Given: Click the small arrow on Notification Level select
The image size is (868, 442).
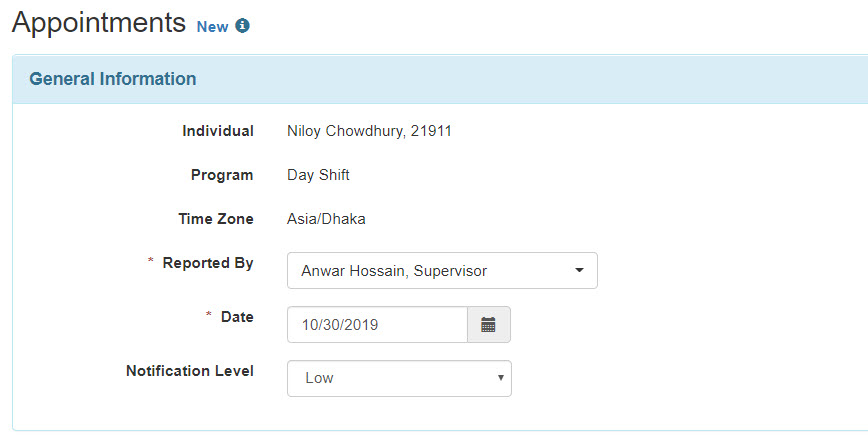Looking at the screenshot, I should [500, 378].
